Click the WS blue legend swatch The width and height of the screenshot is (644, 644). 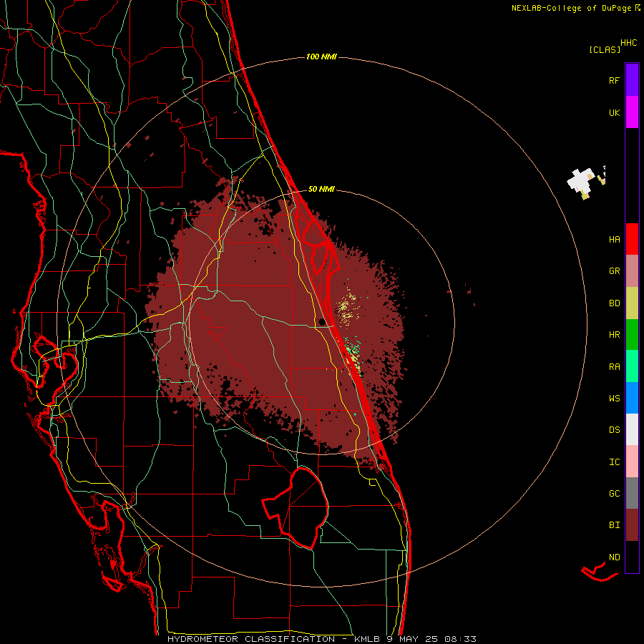[632, 398]
